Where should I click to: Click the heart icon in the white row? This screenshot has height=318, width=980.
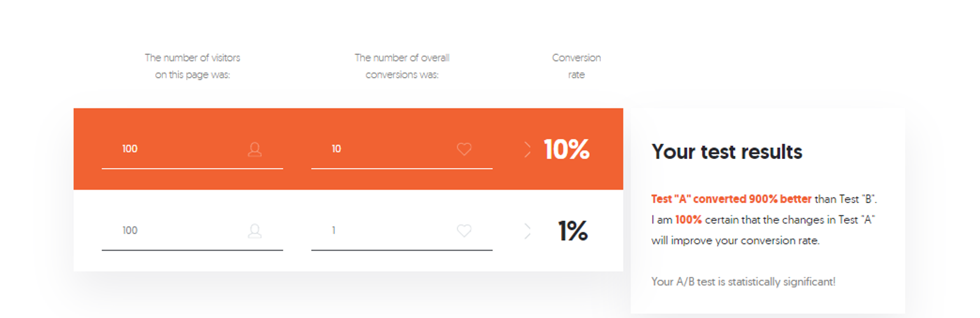point(464,231)
